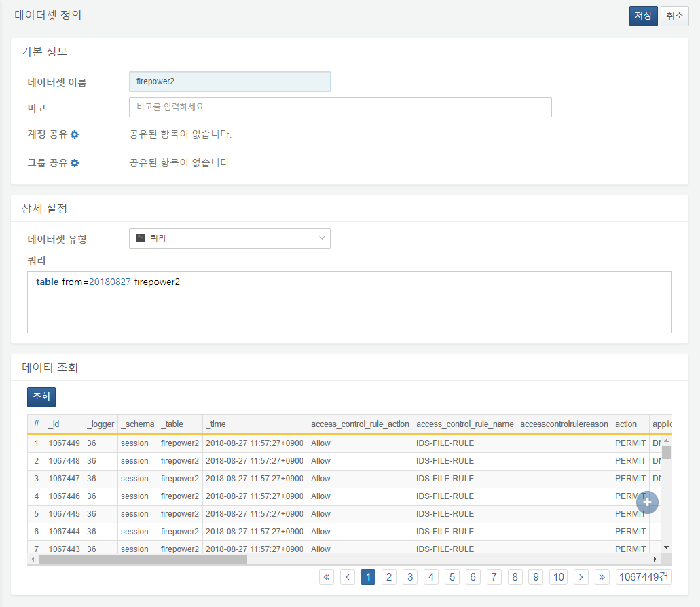The width and height of the screenshot is (700, 607).
Task: Click the table's vertical scroll down arrow
Action: 666,547
